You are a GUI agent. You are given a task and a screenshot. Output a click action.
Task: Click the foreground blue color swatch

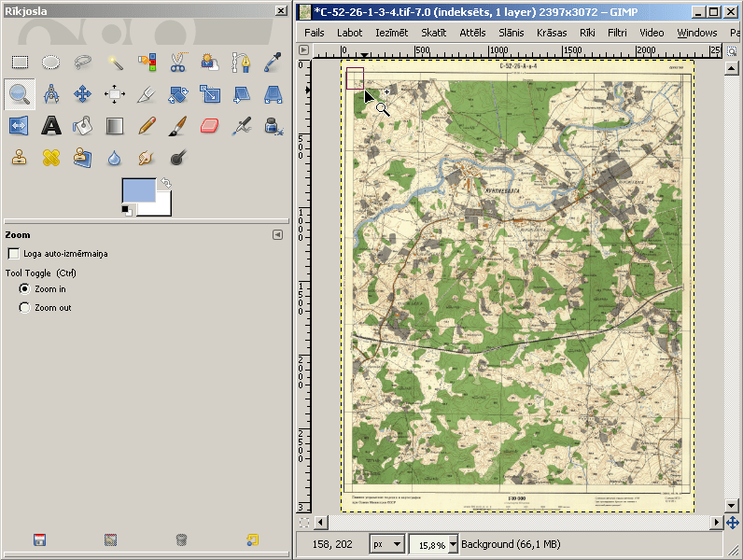[x=139, y=190]
